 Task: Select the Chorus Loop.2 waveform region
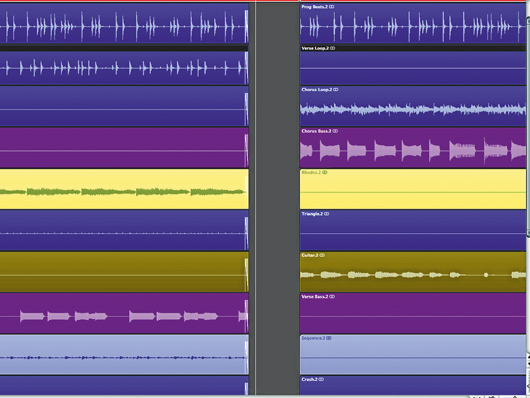click(x=413, y=106)
